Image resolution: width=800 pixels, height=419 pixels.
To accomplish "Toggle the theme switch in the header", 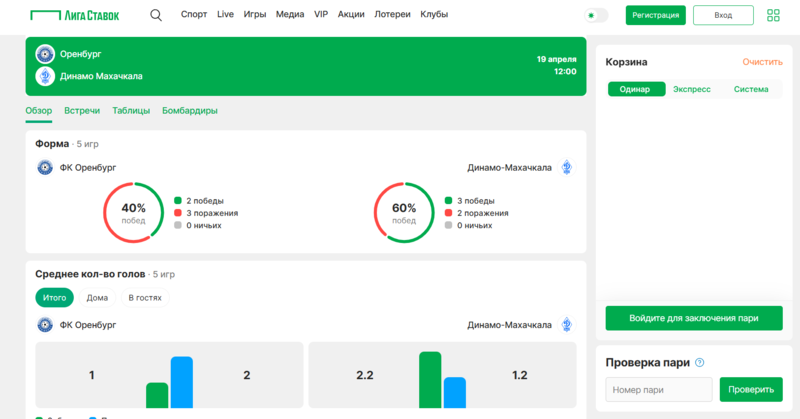I will click(x=597, y=15).
